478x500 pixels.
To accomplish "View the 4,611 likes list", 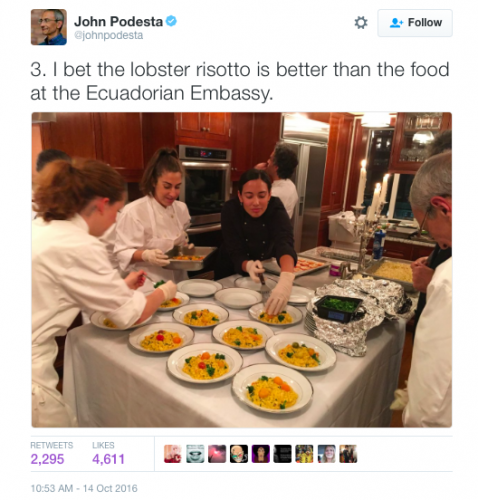I will pyautogui.click(x=108, y=453).
